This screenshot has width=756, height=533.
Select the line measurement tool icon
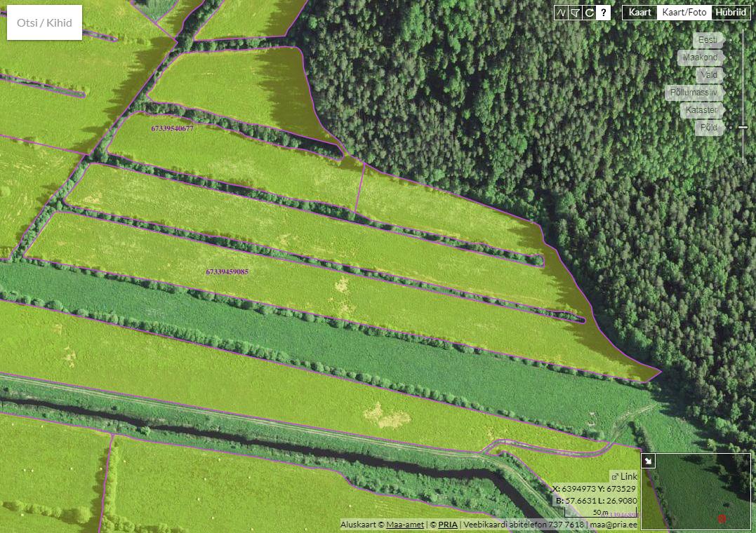click(561, 13)
